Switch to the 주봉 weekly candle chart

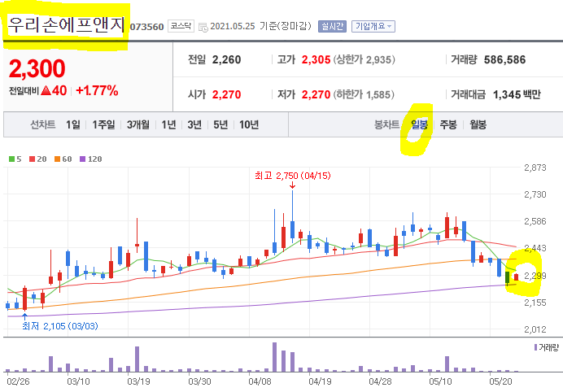click(448, 124)
